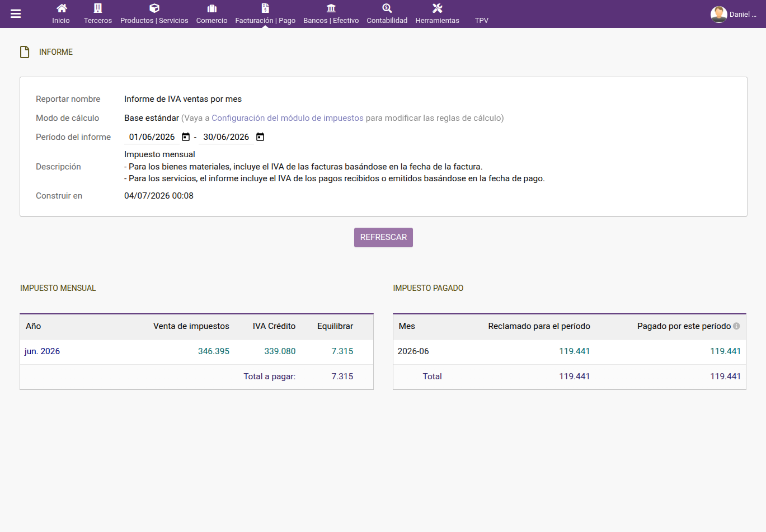Image resolution: width=766 pixels, height=532 pixels.
Task: Open Bancos | Efectivo bank icon
Action: click(x=331, y=8)
